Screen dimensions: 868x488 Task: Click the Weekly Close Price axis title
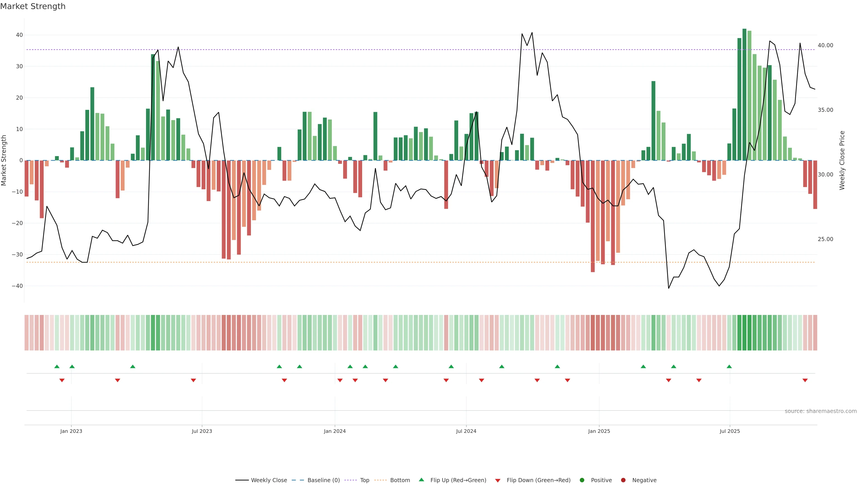click(842, 160)
